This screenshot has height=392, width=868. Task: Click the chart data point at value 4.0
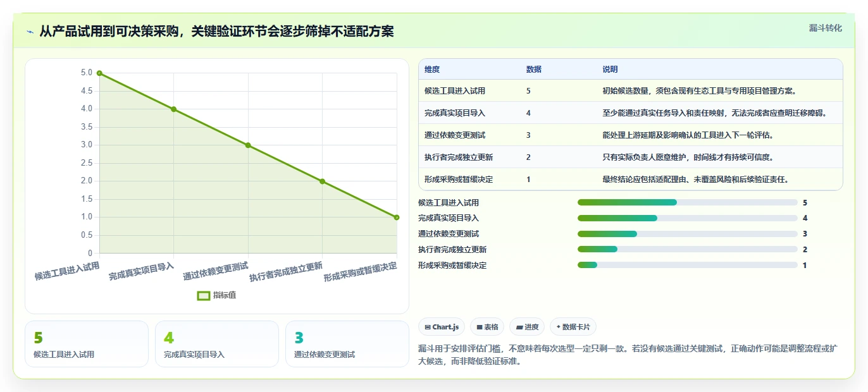pyautogui.click(x=173, y=109)
